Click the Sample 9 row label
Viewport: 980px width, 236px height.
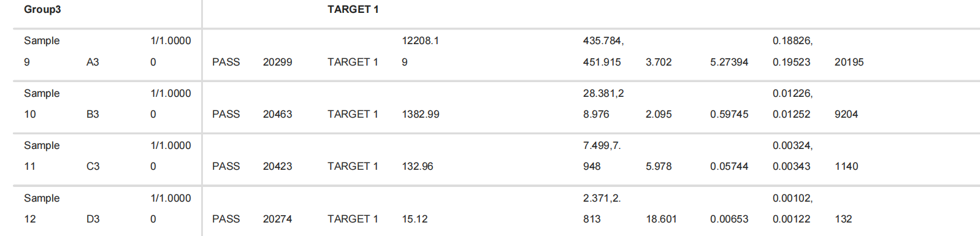pos(42,51)
